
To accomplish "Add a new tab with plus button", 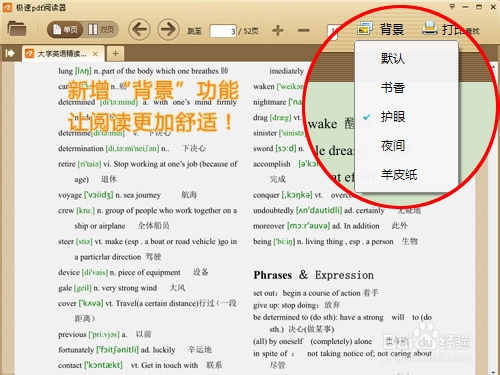I will coord(115,53).
